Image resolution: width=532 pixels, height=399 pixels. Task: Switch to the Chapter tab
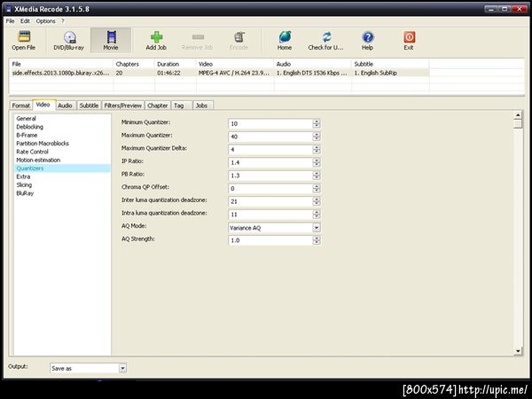coord(158,106)
